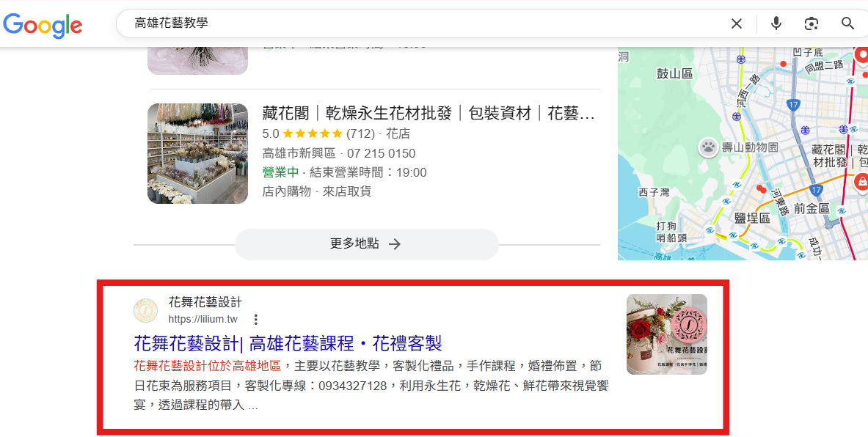Open the three-dot menu beside lilium.tw
Image resolution: width=868 pixels, height=437 pixels.
tap(255, 319)
